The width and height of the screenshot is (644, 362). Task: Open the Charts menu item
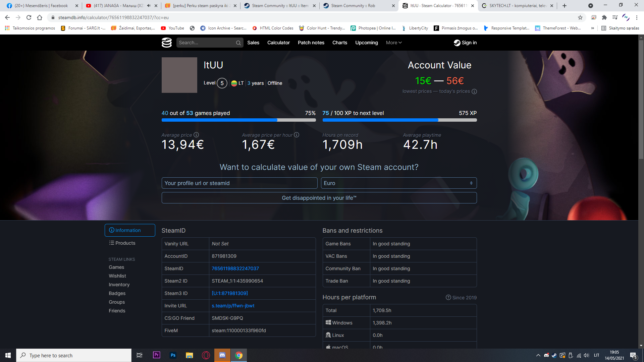click(340, 43)
